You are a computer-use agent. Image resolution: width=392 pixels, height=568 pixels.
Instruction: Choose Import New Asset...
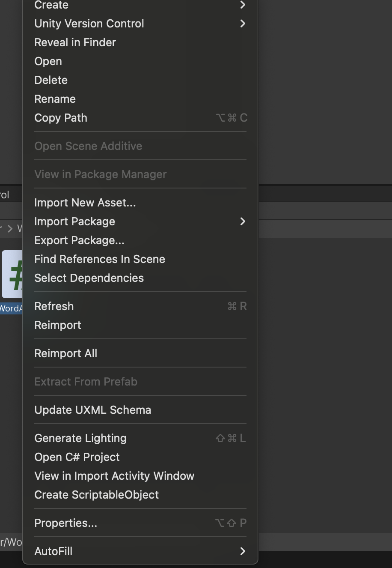tap(85, 203)
